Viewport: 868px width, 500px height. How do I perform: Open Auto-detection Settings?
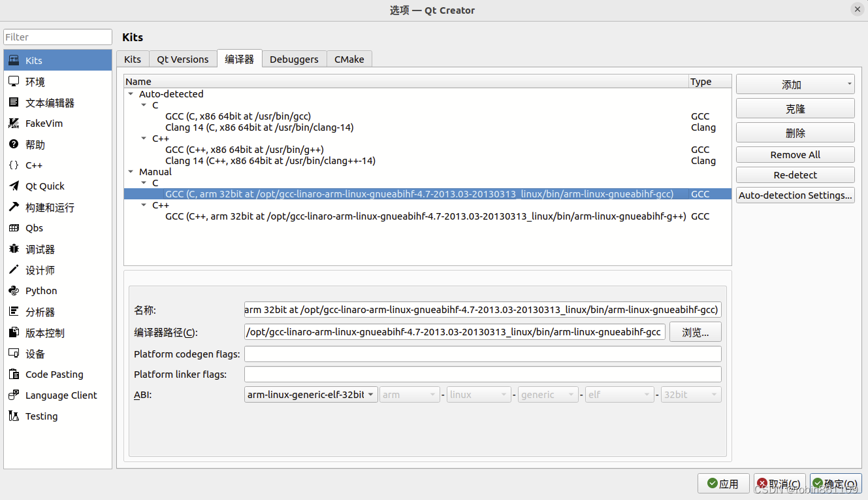(795, 195)
